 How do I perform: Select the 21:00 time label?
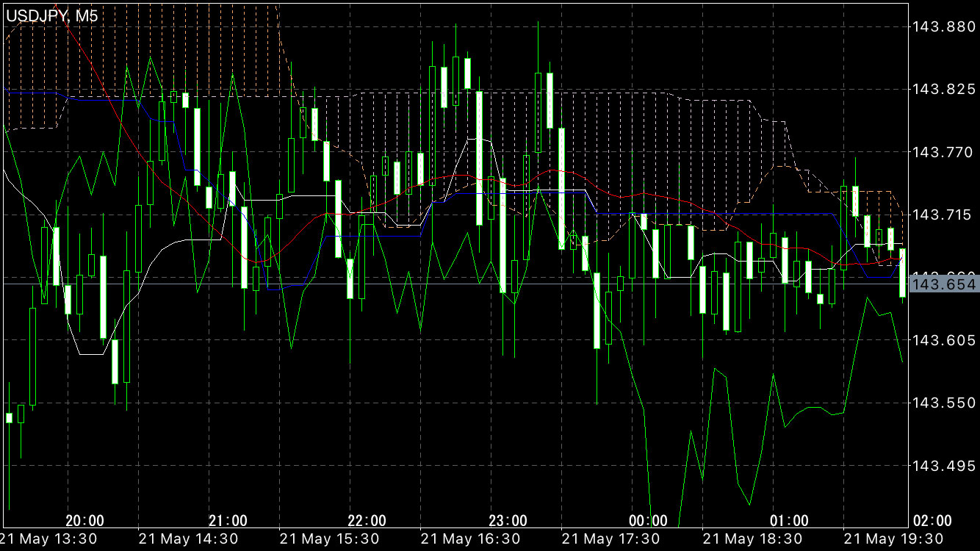point(228,521)
